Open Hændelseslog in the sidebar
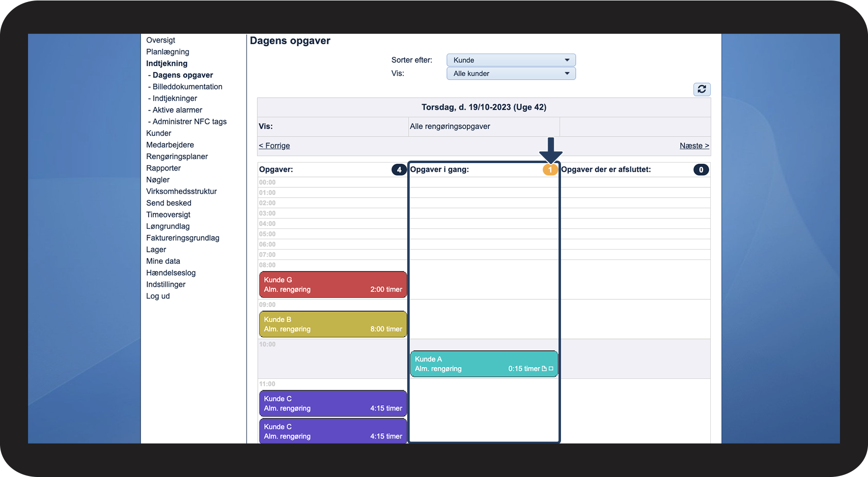This screenshot has width=868, height=477. point(171,273)
